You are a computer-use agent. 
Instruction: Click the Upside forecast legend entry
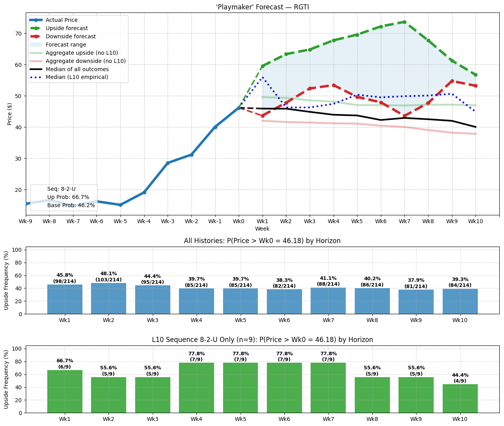(66, 28)
